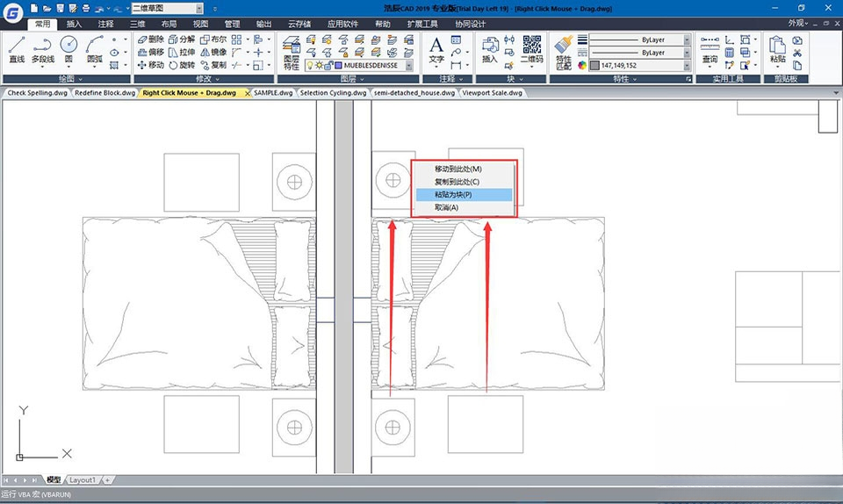Select the Arc (圆弧) tool
The width and height of the screenshot is (843, 504).
point(95,49)
